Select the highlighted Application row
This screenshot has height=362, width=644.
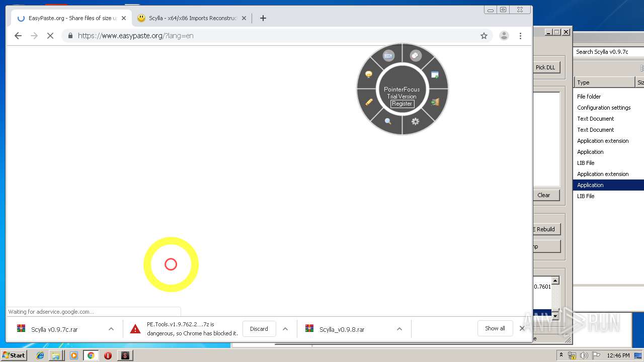(x=608, y=185)
